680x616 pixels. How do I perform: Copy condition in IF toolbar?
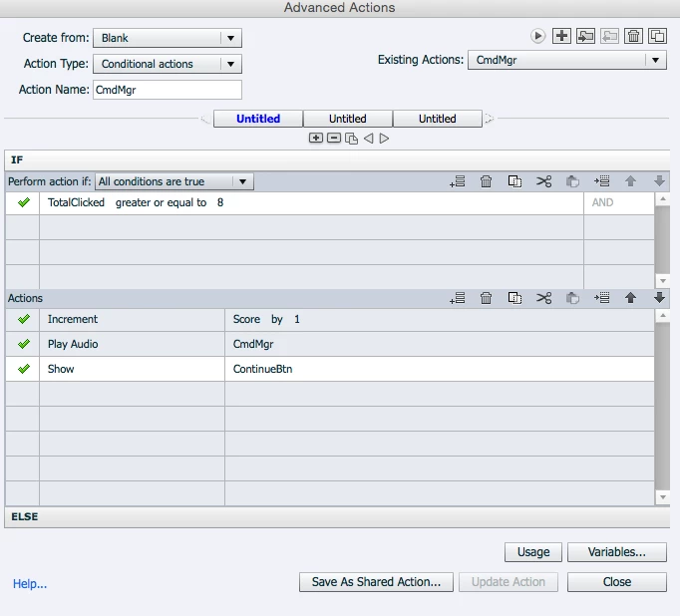(x=514, y=181)
